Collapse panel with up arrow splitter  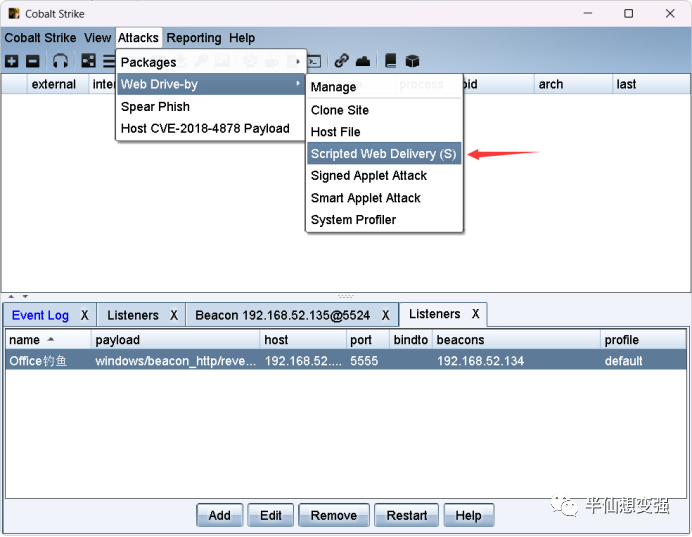(11, 297)
